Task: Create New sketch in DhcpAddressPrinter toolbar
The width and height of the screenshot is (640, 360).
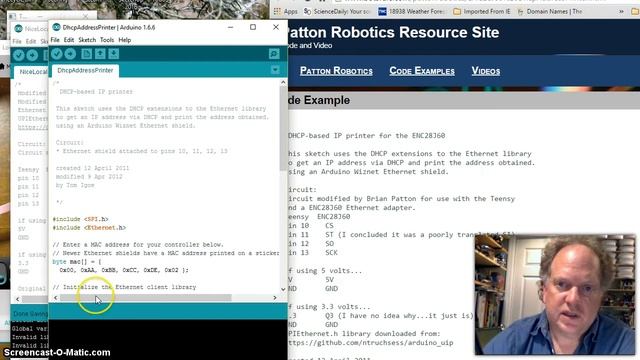Action: coord(86,54)
